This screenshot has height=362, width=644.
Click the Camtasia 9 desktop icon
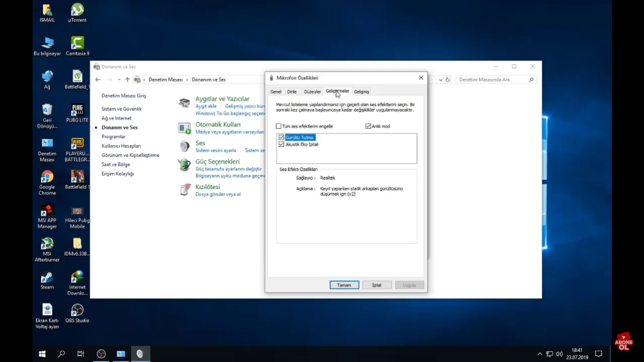click(77, 43)
